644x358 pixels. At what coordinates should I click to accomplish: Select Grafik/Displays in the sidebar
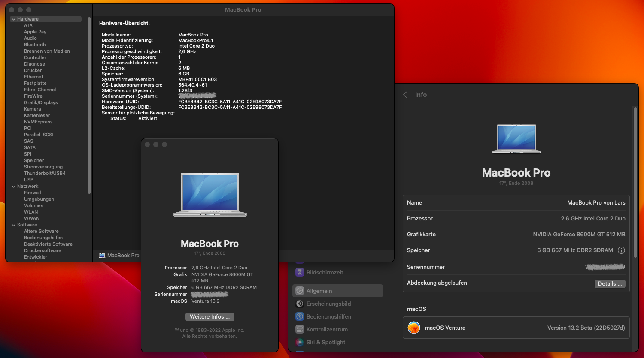tap(41, 102)
